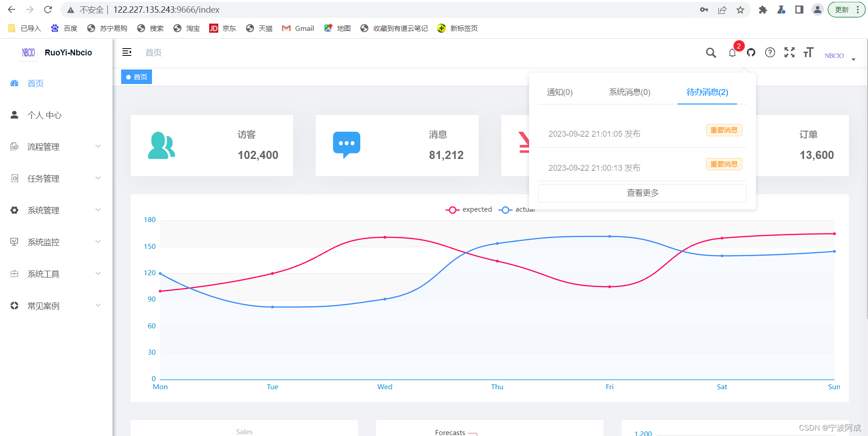The image size is (868, 436).
Task: Click the 消息 chat bubble icon
Action: point(347,145)
